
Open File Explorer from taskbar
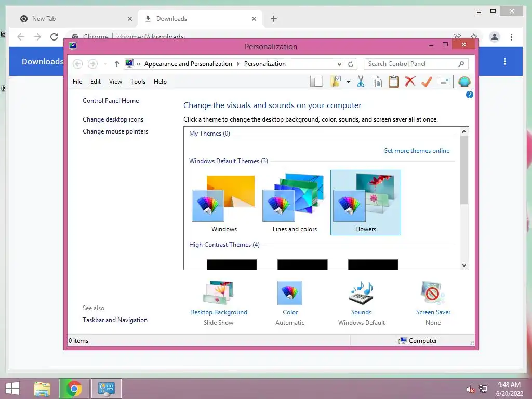coord(42,389)
